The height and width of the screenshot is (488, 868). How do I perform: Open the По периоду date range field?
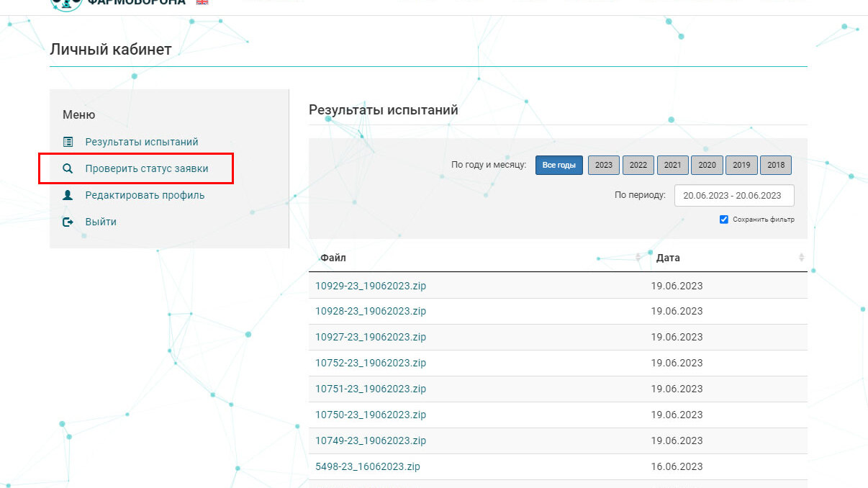[734, 195]
